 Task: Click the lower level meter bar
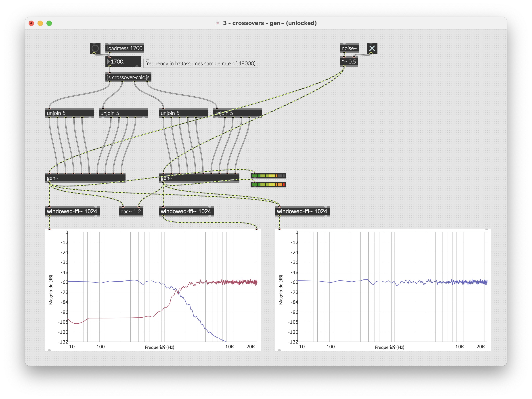(x=268, y=185)
